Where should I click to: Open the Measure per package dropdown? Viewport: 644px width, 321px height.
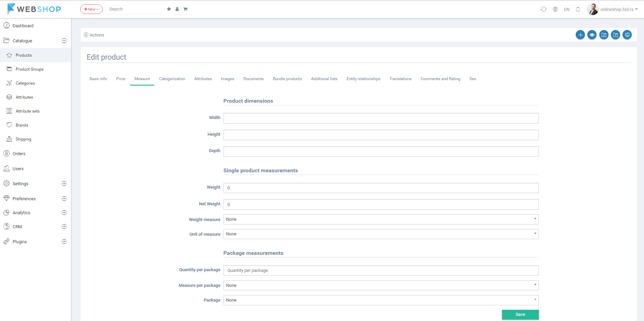[x=381, y=286]
